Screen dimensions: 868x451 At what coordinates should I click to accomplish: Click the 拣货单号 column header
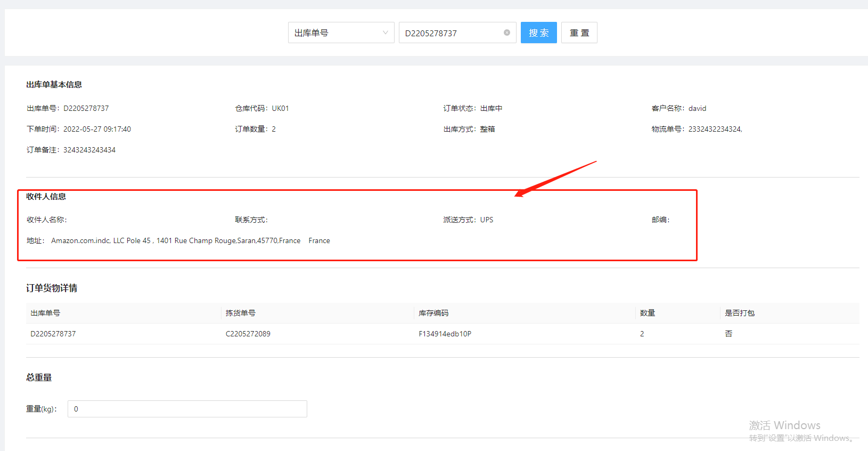coord(240,313)
